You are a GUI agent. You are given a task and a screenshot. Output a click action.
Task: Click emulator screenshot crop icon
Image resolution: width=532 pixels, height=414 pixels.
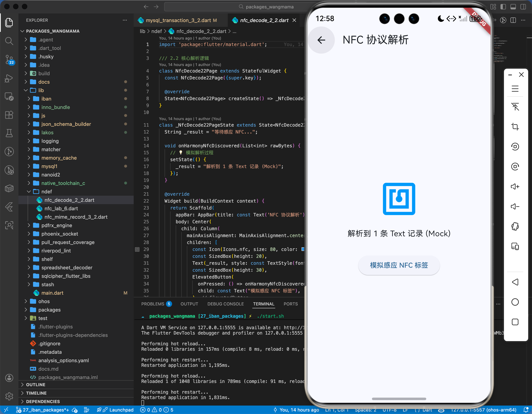[515, 127]
